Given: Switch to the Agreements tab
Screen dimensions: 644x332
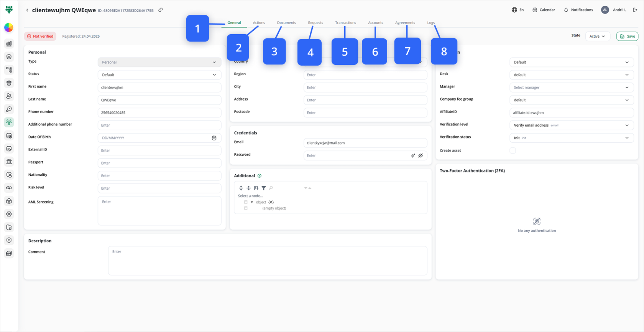Looking at the screenshot, I should 405,23.
